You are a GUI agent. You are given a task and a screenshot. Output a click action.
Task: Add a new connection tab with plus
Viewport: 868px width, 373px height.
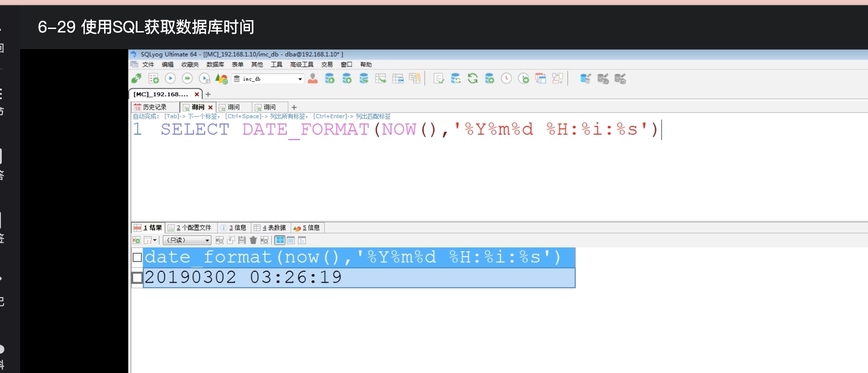tap(208, 94)
